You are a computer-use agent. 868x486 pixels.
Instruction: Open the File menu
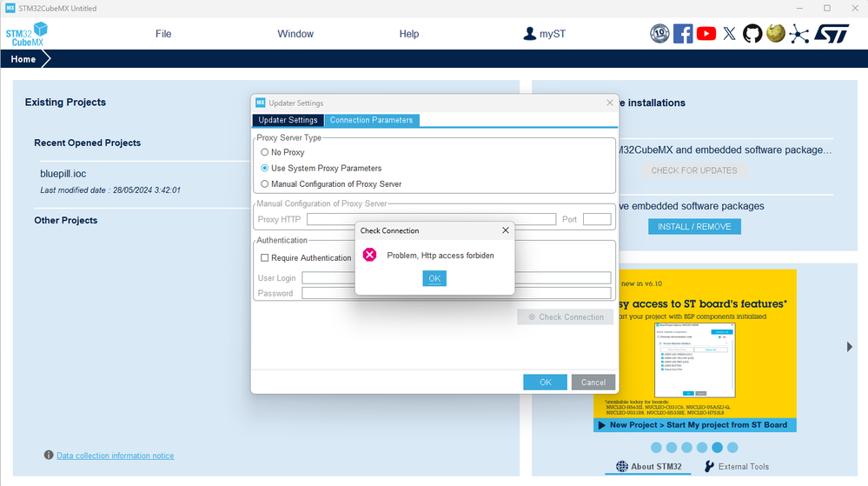pos(163,34)
